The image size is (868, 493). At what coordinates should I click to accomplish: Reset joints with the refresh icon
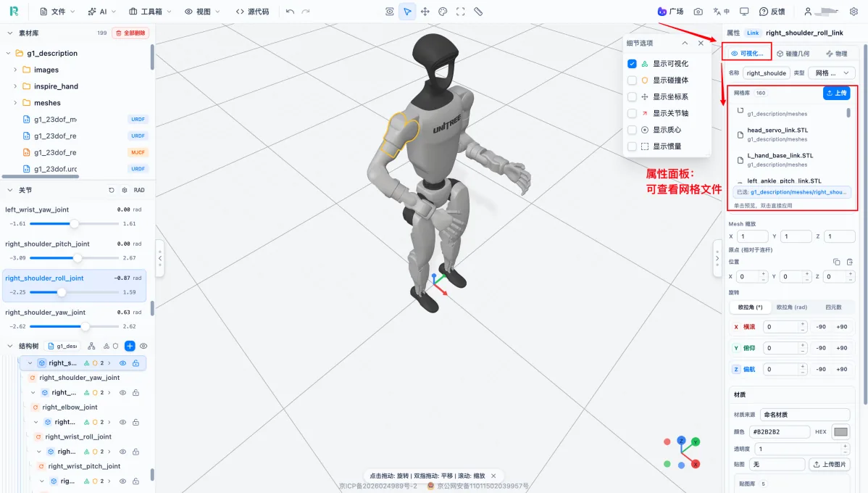(112, 190)
